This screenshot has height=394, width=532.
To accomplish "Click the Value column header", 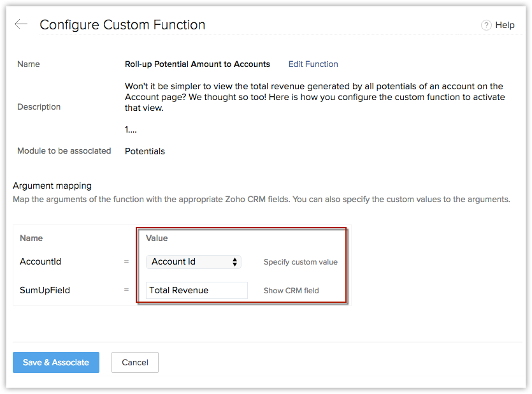I will (x=157, y=238).
